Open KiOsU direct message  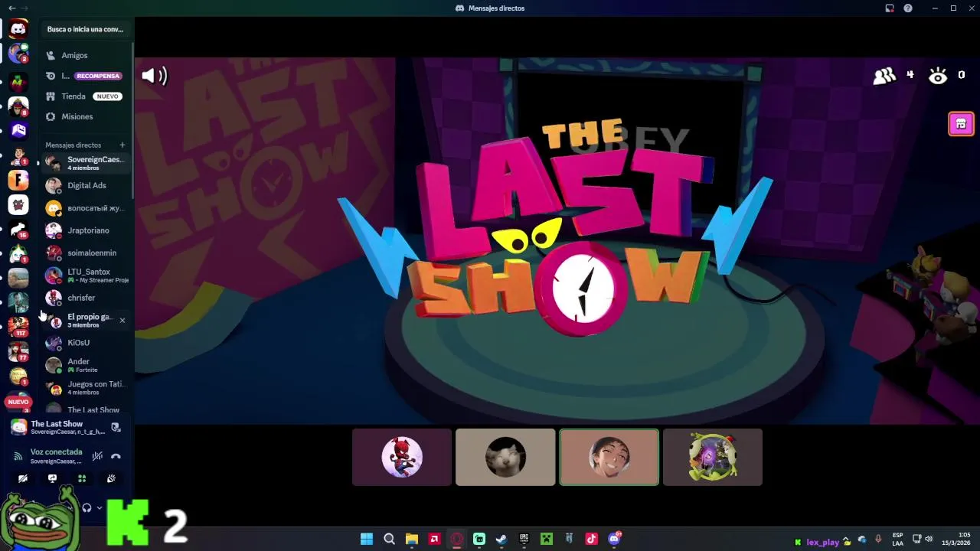point(86,343)
